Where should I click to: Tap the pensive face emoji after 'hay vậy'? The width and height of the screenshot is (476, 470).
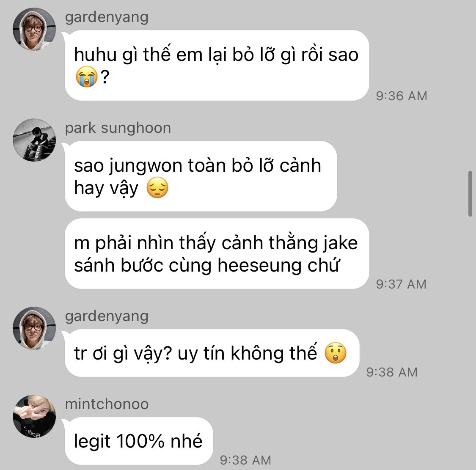point(157,188)
